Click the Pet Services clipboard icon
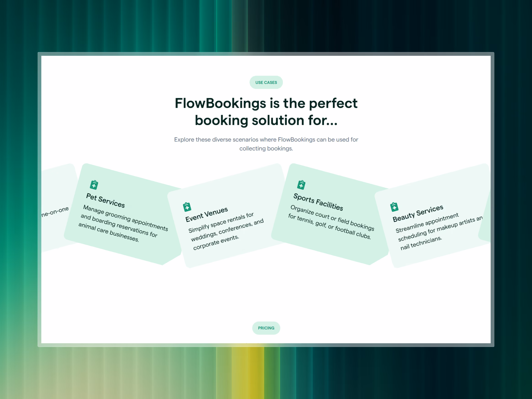Screen dimensions: 532x399 click(x=94, y=185)
